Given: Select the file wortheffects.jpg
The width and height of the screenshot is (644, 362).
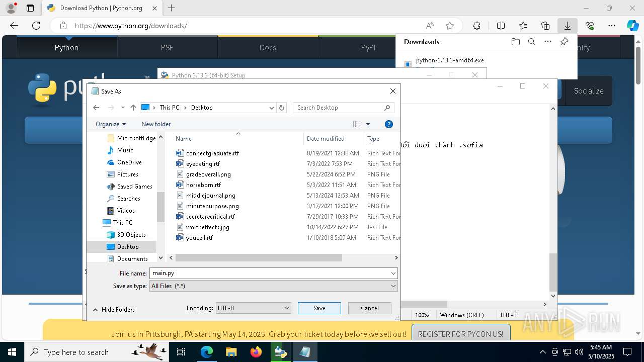Looking at the screenshot, I should pyautogui.click(x=207, y=227).
